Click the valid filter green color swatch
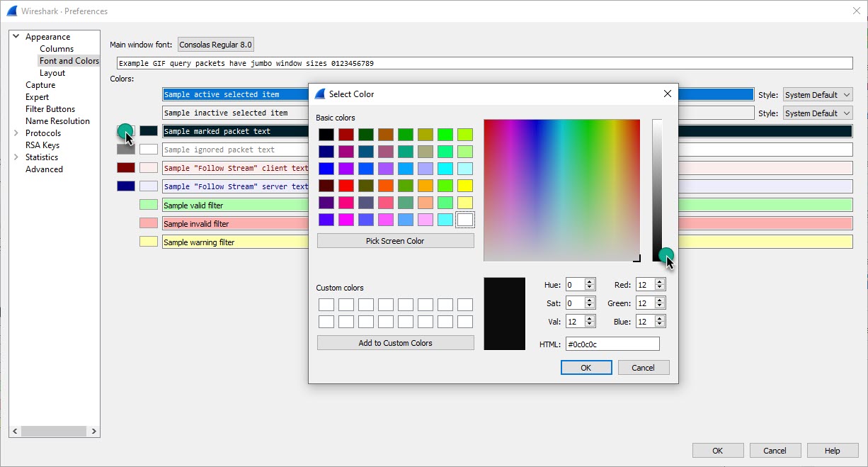Viewport: 868px width, 467px height. [x=149, y=205]
